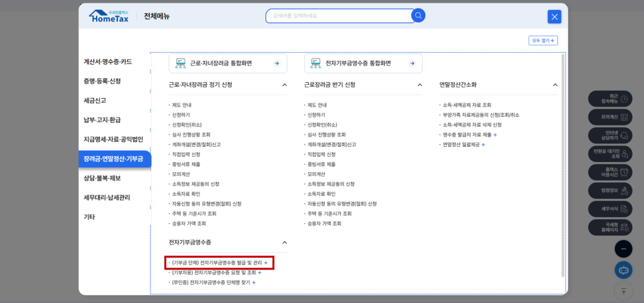Close the 전체메뉴 panel with X
Screen dimensions: 644x303
[x=555, y=17]
